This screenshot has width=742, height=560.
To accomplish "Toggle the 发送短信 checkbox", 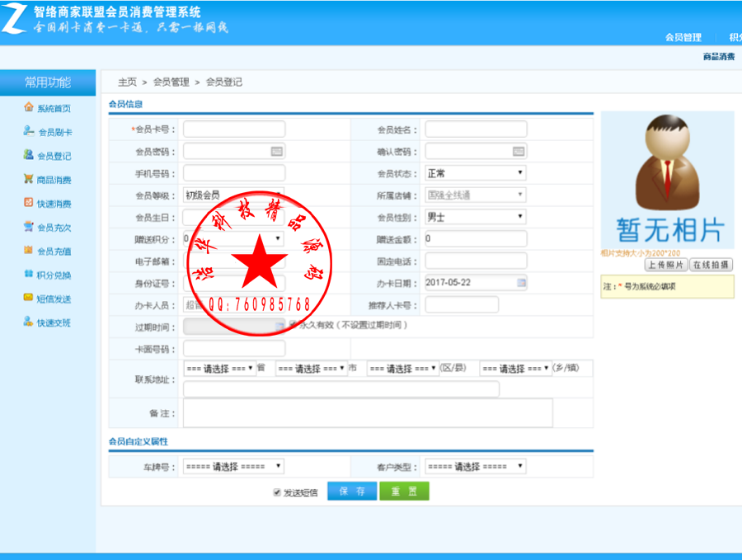I will click(277, 492).
